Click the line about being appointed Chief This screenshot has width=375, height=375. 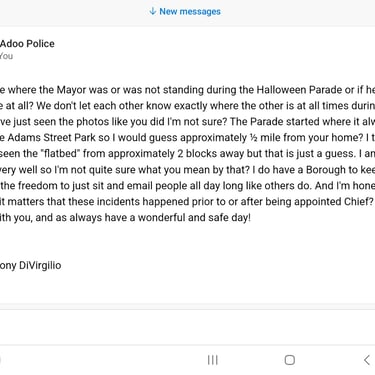click(187, 202)
